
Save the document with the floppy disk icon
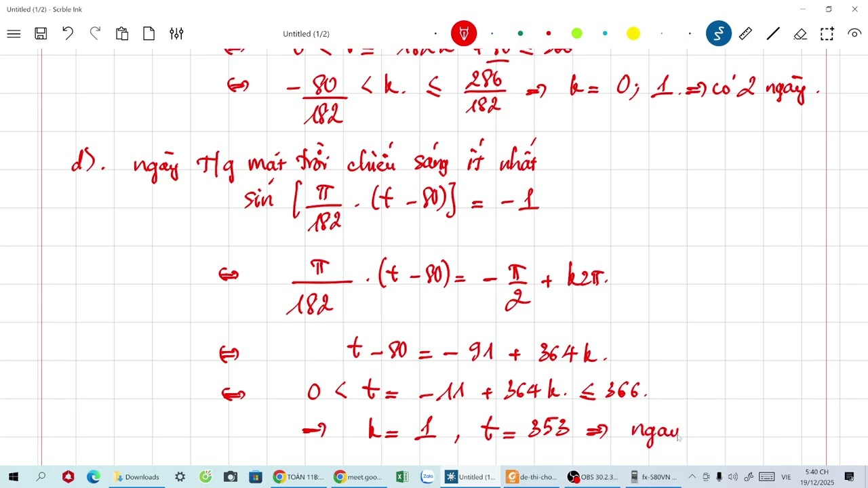point(41,33)
